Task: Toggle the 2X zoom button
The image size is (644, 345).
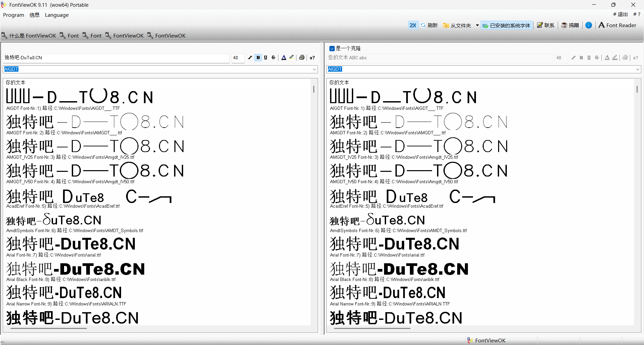Action: coord(413,25)
